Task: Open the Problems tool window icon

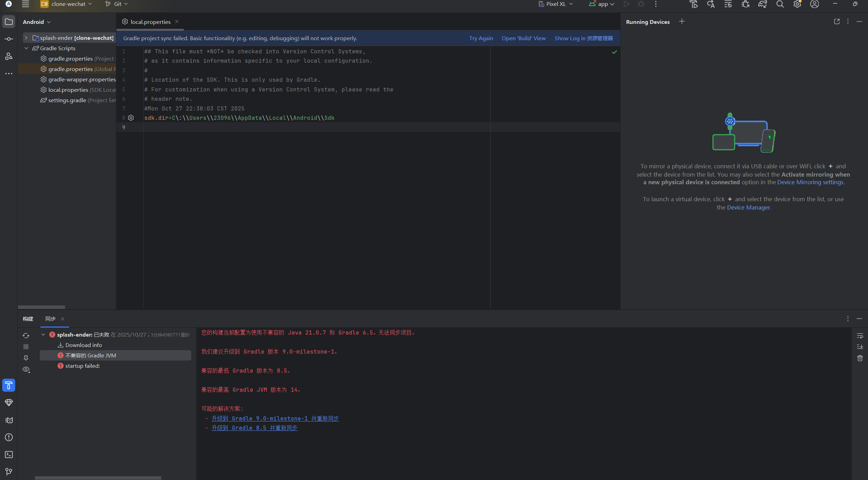Action: [9, 437]
